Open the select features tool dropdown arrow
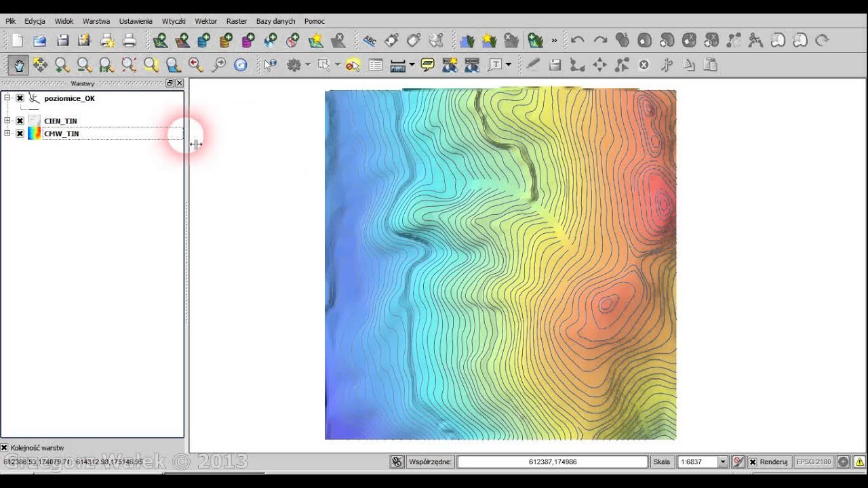Viewport: 868px width, 488px height. 338,65
